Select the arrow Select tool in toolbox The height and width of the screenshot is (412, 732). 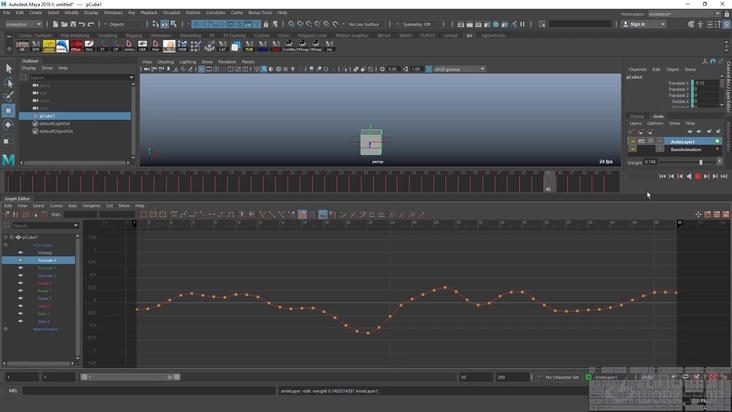pyautogui.click(x=9, y=68)
